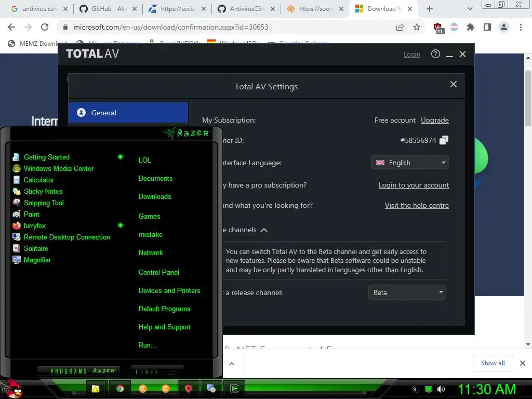Open Chrome three-dot menu

pos(521,27)
